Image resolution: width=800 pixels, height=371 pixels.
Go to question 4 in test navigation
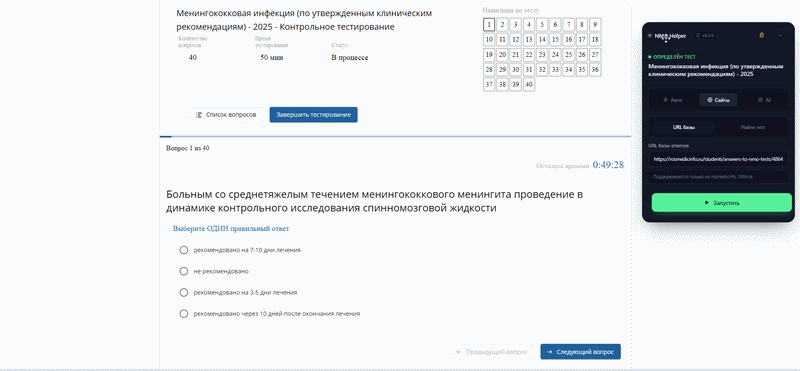pos(529,24)
